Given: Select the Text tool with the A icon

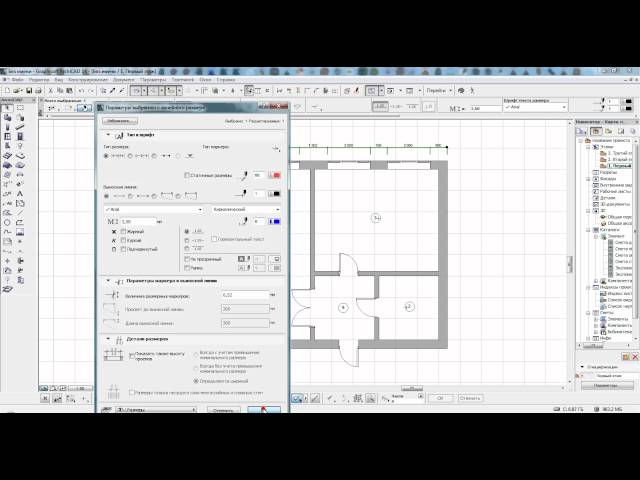Looking at the screenshot, I should (x=20, y=193).
